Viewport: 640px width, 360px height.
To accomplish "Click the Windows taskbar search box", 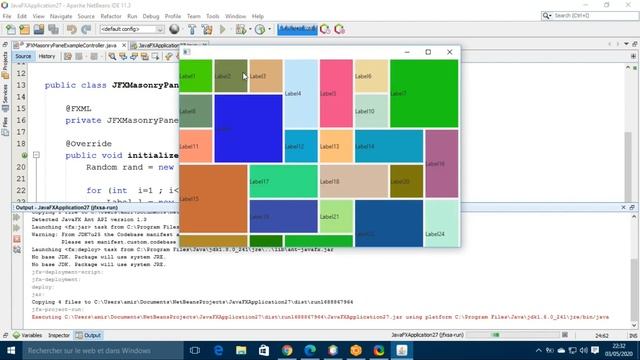I will pos(103,351).
